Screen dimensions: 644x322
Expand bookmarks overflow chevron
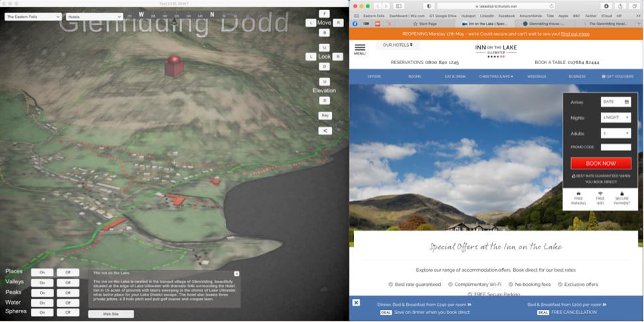(638, 15)
